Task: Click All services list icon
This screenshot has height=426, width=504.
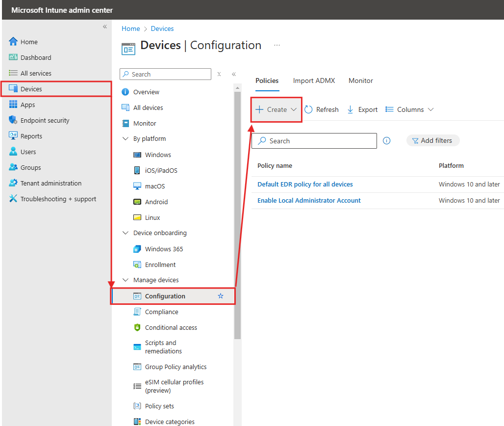Action: [13, 73]
